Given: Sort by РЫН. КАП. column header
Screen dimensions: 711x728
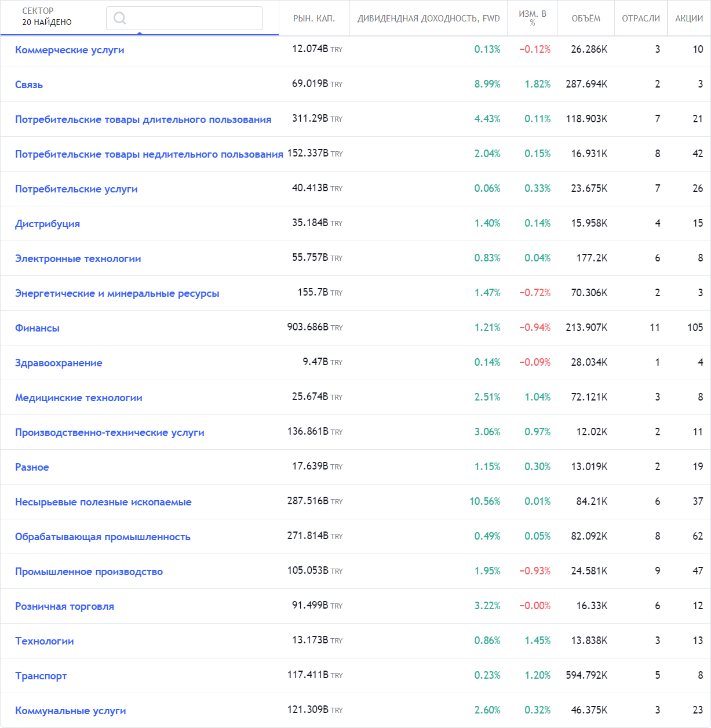Looking at the screenshot, I should 314,19.
